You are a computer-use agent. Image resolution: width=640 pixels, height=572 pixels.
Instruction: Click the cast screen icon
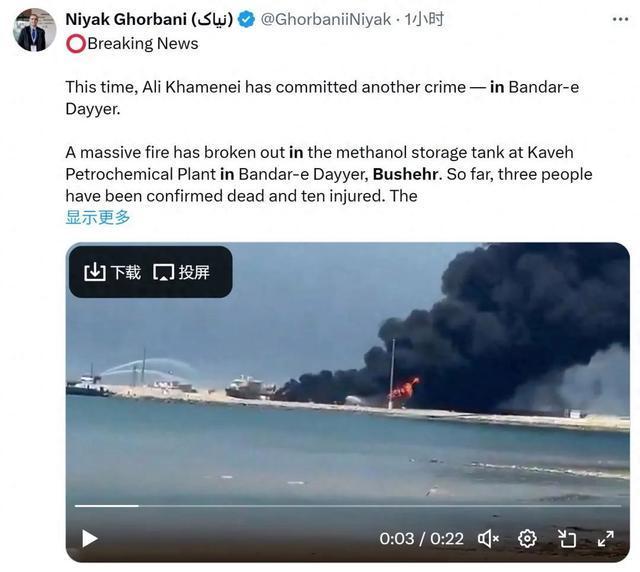click(163, 272)
